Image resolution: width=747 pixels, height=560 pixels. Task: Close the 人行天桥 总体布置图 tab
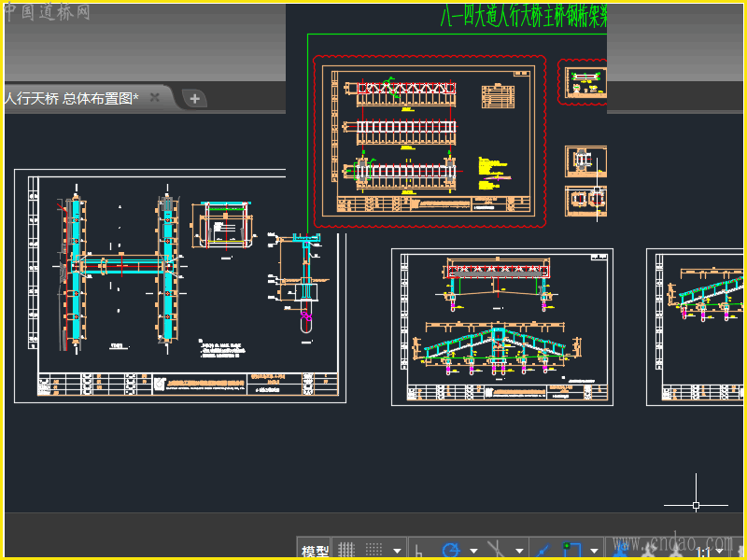[155, 98]
